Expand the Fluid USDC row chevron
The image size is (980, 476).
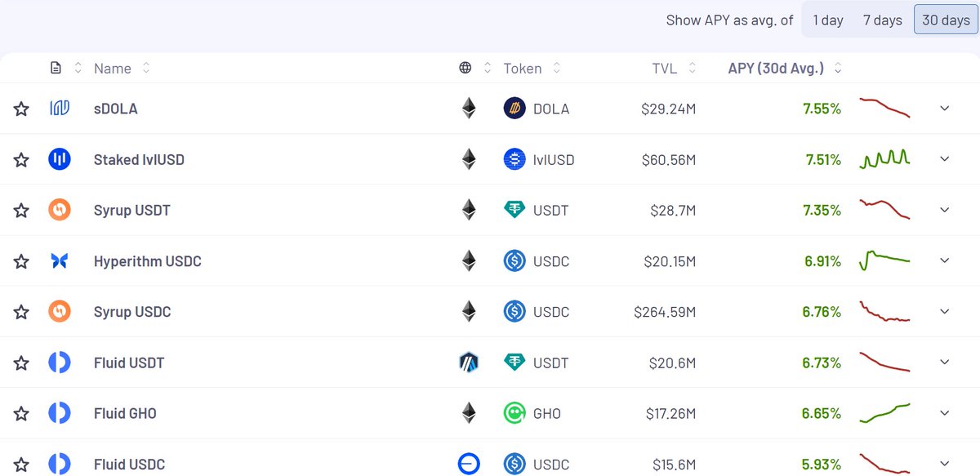click(x=945, y=464)
